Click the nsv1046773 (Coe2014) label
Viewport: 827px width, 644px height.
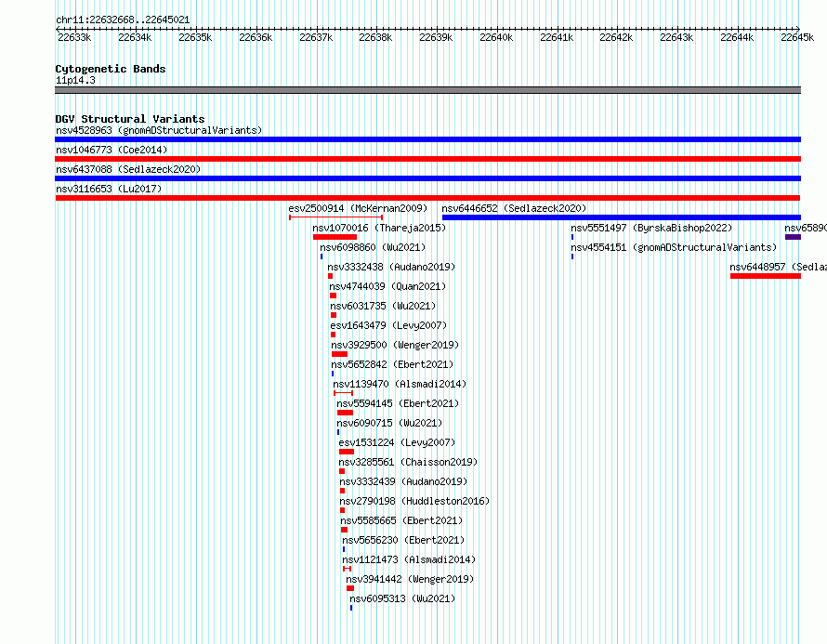pyautogui.click(x=112, y=150)
